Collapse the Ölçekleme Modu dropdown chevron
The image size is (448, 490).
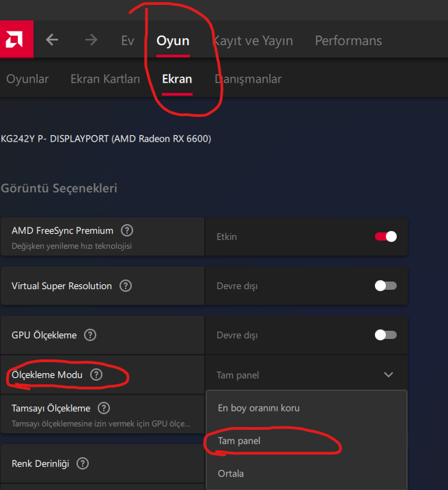pos(389,375)
